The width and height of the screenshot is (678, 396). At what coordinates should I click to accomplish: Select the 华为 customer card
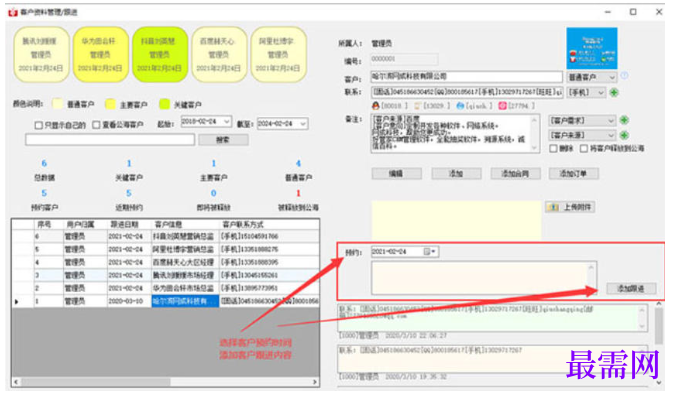[x=100, y=54]
